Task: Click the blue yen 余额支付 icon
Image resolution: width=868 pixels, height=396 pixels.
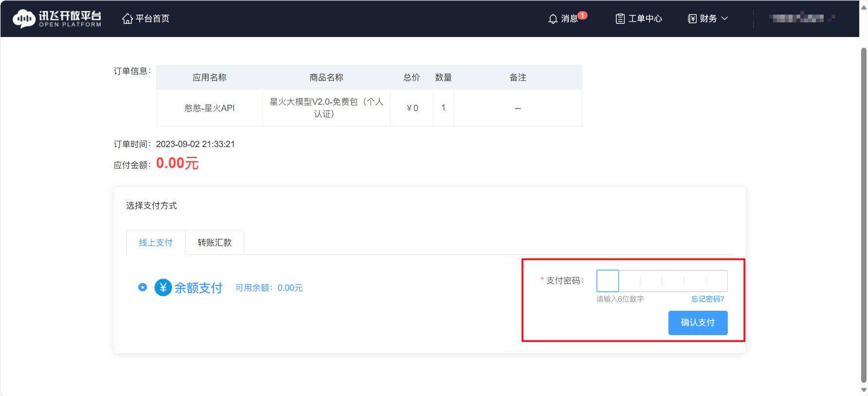Action: pyautogui.click(x=163, y=287)
